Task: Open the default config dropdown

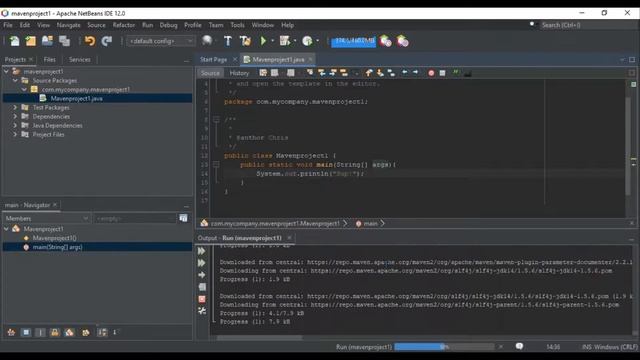Action: coord(160,41)
